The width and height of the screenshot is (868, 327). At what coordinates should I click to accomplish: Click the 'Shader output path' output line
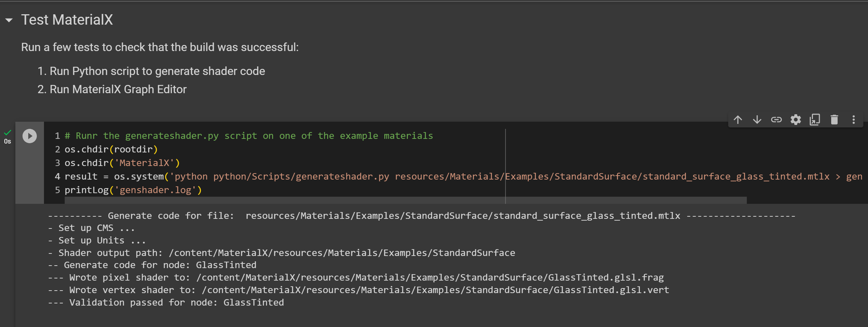[282, 253]
